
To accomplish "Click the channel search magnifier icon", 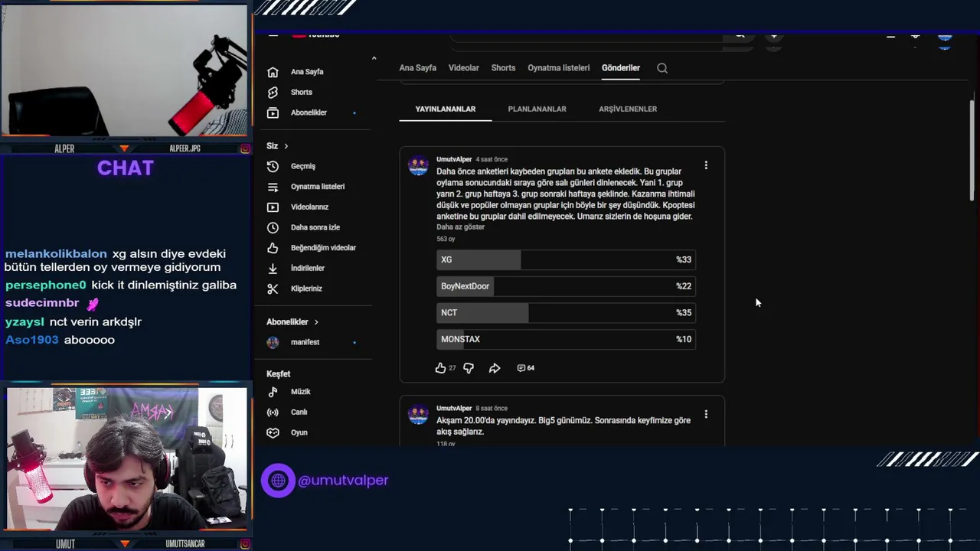I will [x=662, y=68].
